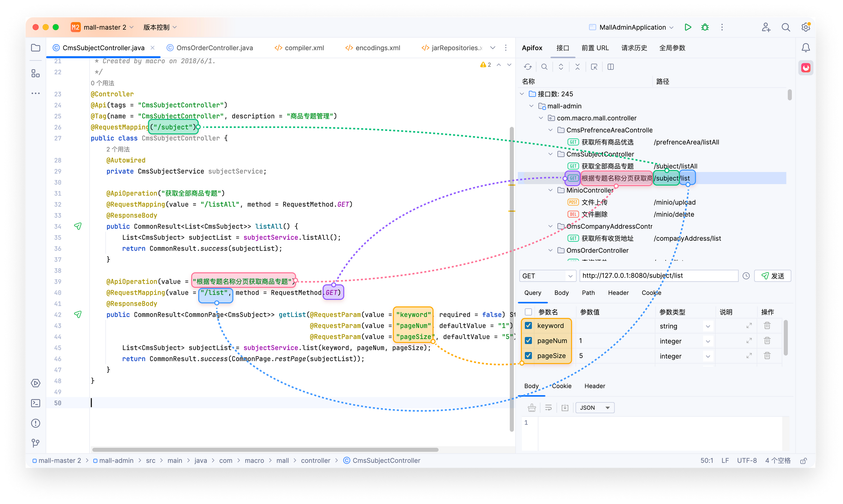Open the notifications bell icon
Viewport: 843px width, 504px height.
[806, 48]
